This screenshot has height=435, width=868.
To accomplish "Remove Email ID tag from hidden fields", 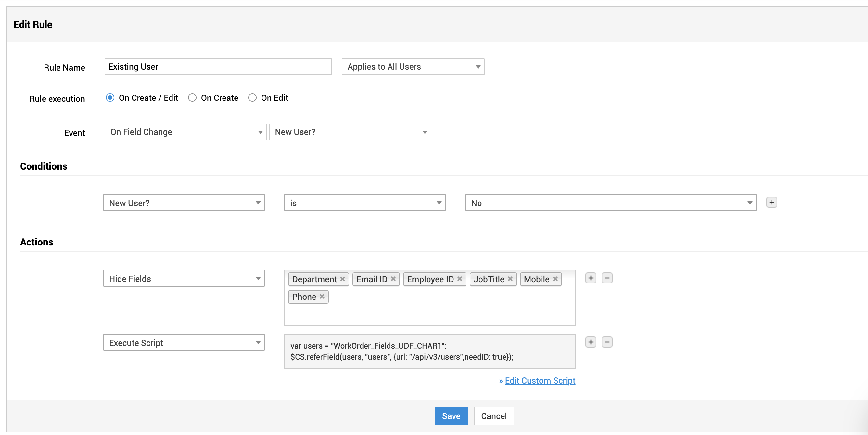I will 393,279.
